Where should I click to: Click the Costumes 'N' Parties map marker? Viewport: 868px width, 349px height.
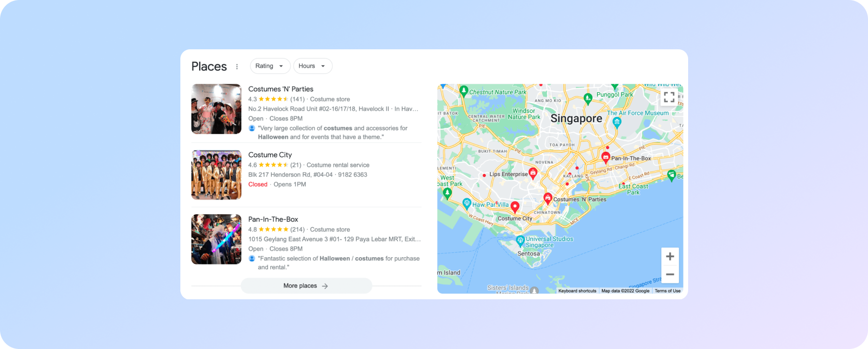tap(547, 198)
